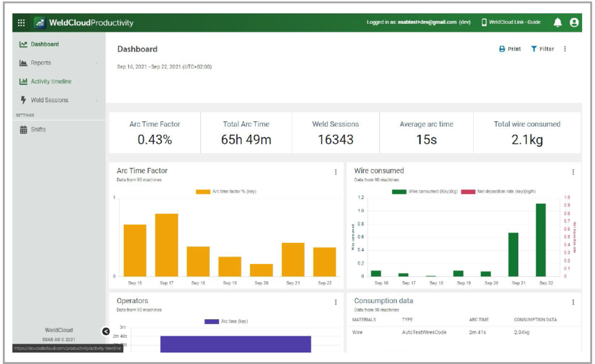Open Dashboard page options kebab menu

(x=565, y=49)
